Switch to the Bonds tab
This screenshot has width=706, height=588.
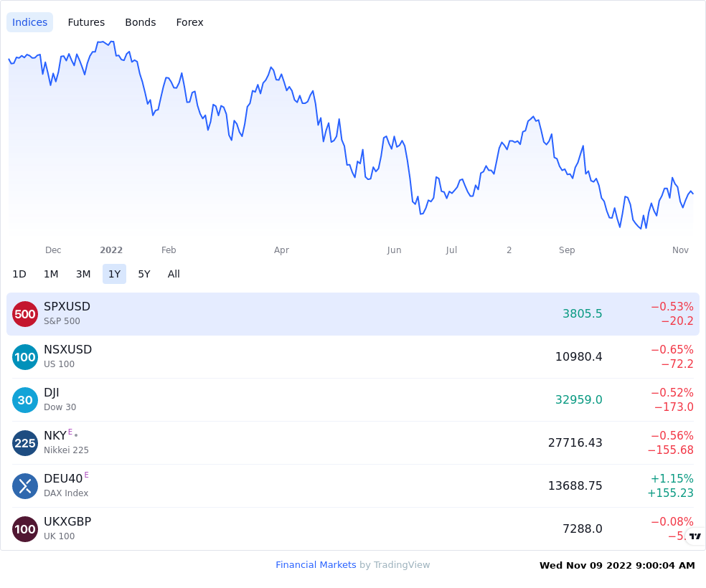pyautogui.click(x=141, y=22)
